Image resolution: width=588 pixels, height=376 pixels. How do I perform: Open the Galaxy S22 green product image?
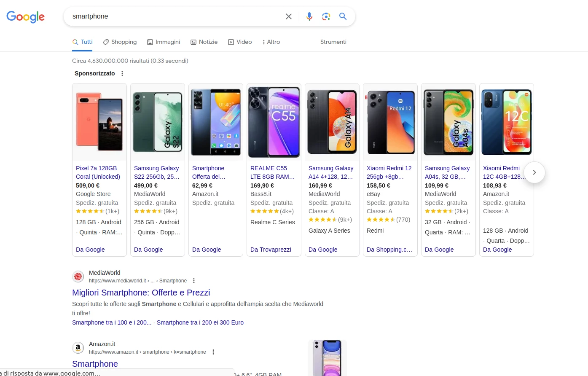click(158, 122)
